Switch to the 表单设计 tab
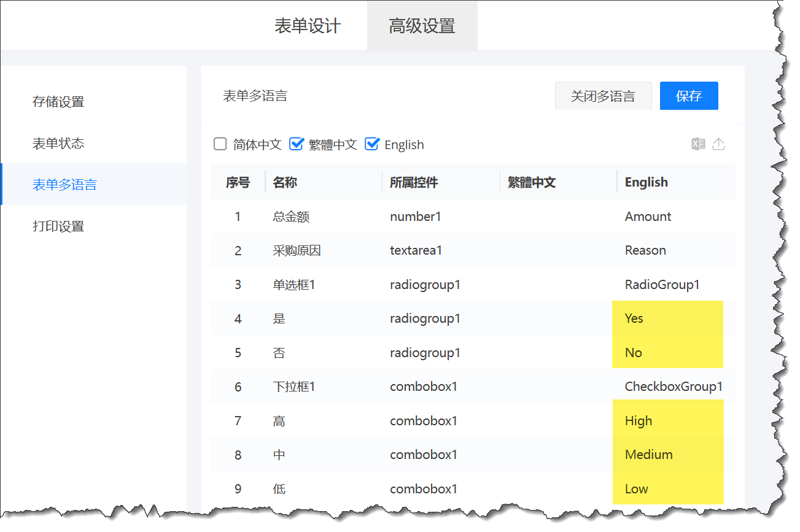The width and height of the screenshot is (800, 532). pos(307,25)
